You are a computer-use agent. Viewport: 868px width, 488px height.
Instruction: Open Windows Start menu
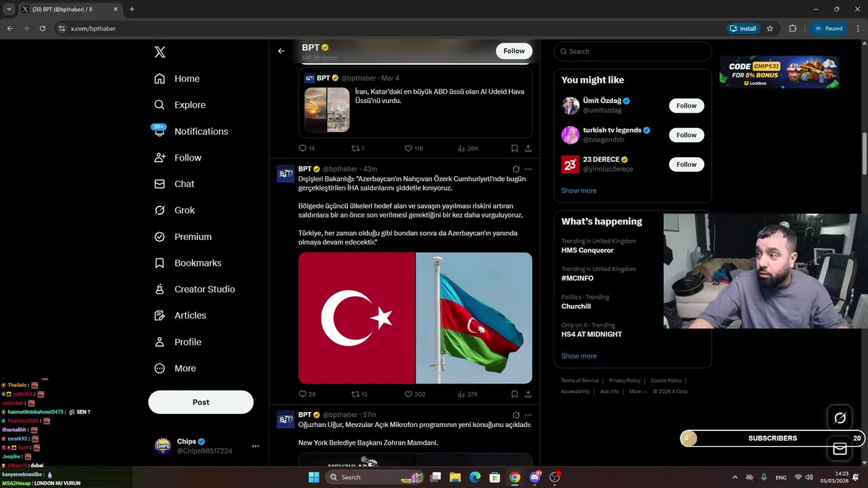pos(314,477)
